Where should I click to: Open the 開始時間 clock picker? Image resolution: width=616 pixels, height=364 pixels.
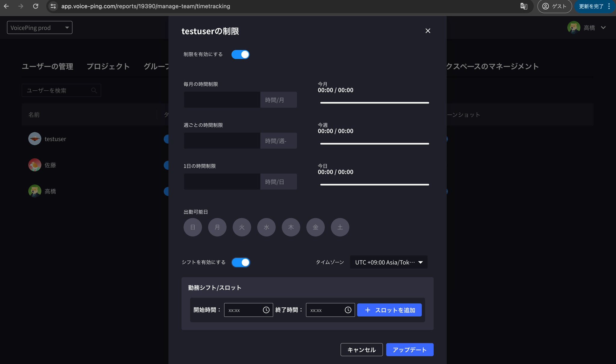pos(266,310)
